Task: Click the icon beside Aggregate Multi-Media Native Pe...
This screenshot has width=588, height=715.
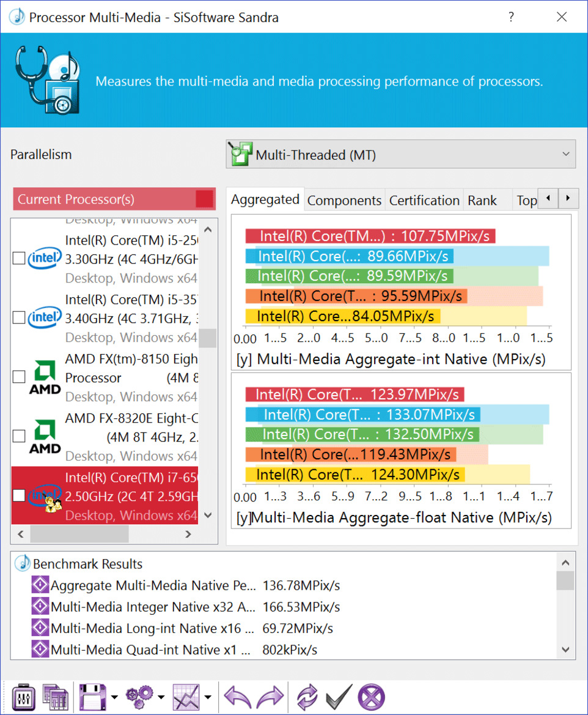Action: (40, 585)
